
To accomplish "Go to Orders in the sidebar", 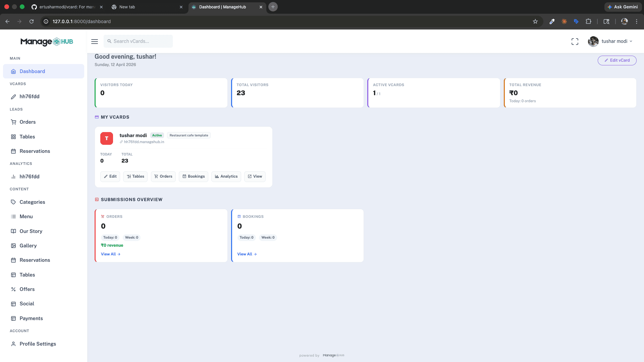I will click(44, 122).
